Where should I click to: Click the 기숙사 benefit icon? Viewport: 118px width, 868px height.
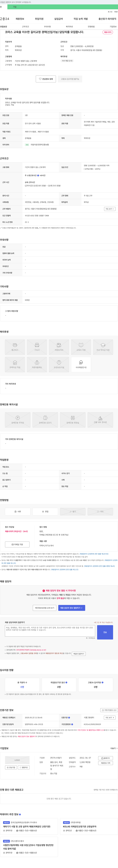pos(37,347)
